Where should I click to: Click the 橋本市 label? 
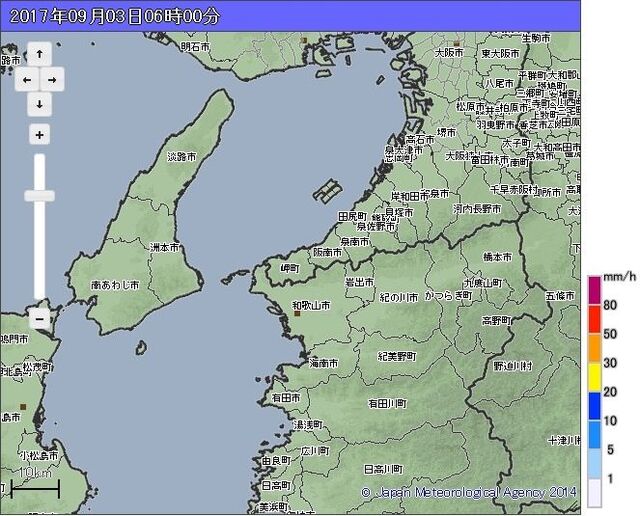(x=497, y=257)
